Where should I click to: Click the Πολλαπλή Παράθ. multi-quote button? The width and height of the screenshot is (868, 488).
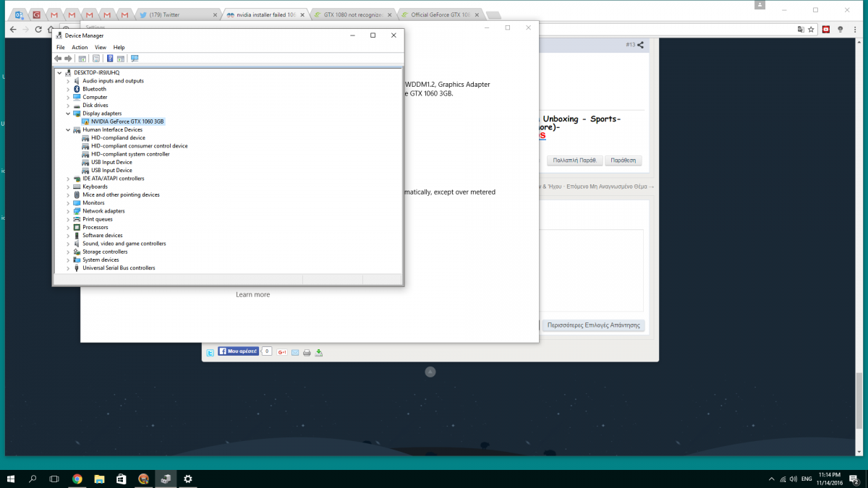574,160
